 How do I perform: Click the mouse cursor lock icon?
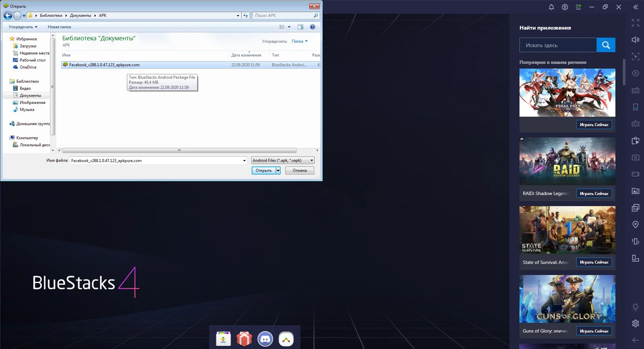tap(635, 56)
